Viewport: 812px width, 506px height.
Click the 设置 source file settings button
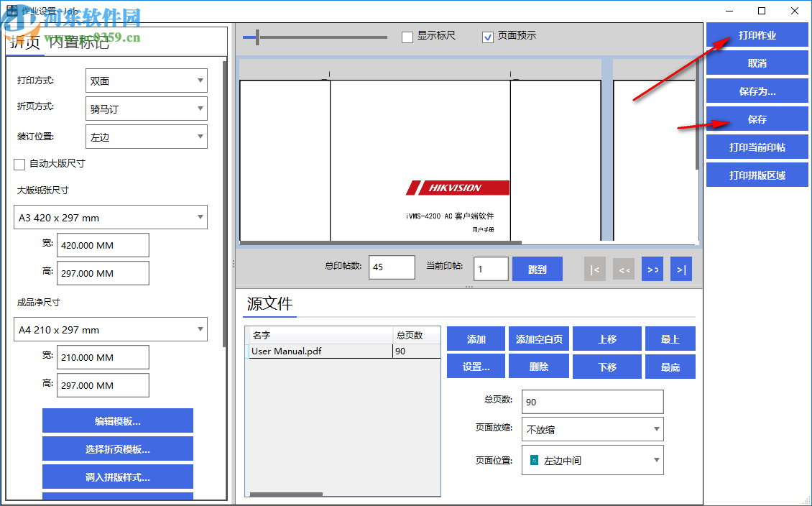[x=476, y=366]
